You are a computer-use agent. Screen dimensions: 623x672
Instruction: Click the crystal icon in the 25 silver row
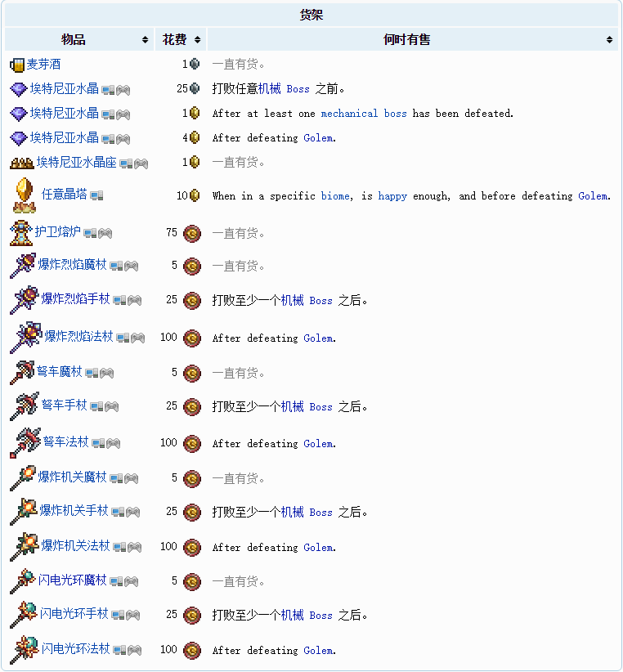coord(19,89)
